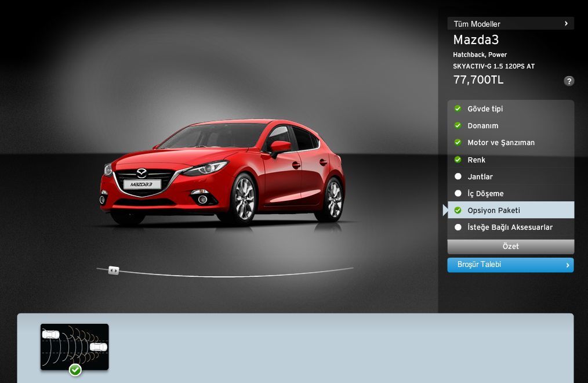
Task: Click the green checkmark beside Gövde tipi
Action: 458,109
